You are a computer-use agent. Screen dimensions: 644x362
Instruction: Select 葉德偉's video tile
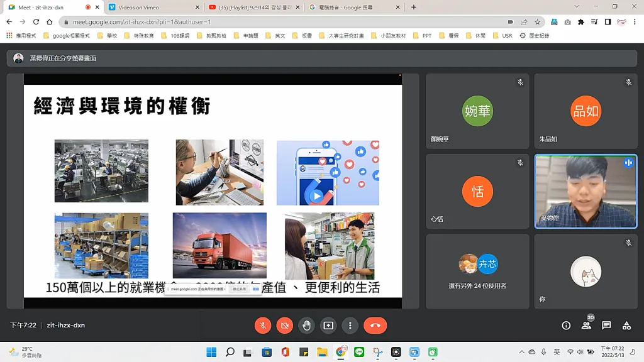click(x=586, y=191)
